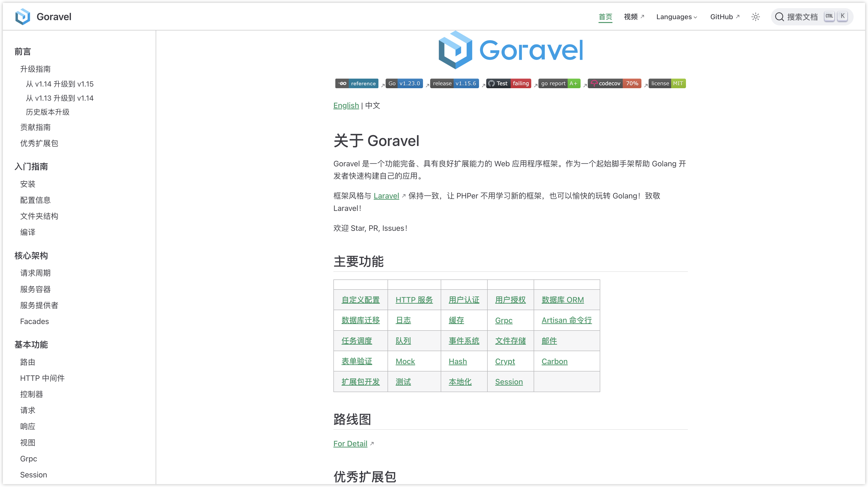The width and height of the screenshot is (868, 487).
Task: Click the Go v1.23.0 badge
Action: (404, 83)
